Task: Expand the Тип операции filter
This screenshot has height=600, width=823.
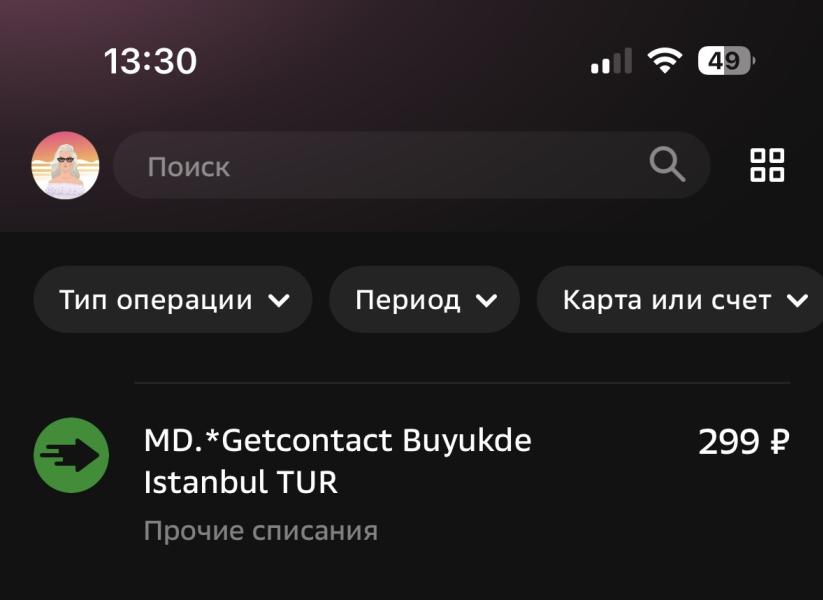Action: [173, 300]
